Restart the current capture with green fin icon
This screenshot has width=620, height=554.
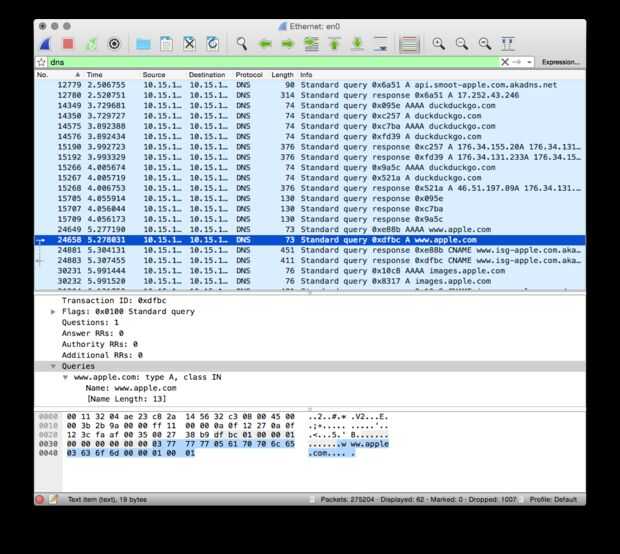[91, 43]
